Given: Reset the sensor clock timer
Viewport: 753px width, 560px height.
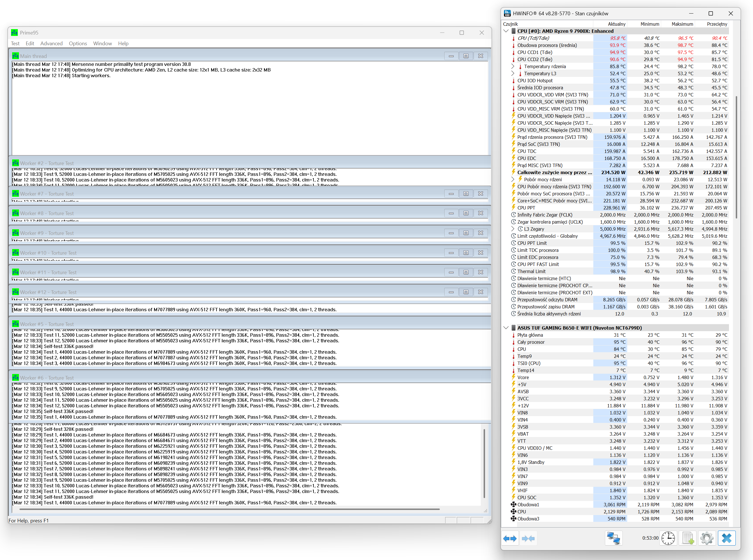Looking at the screenshot, I should 668,538.
